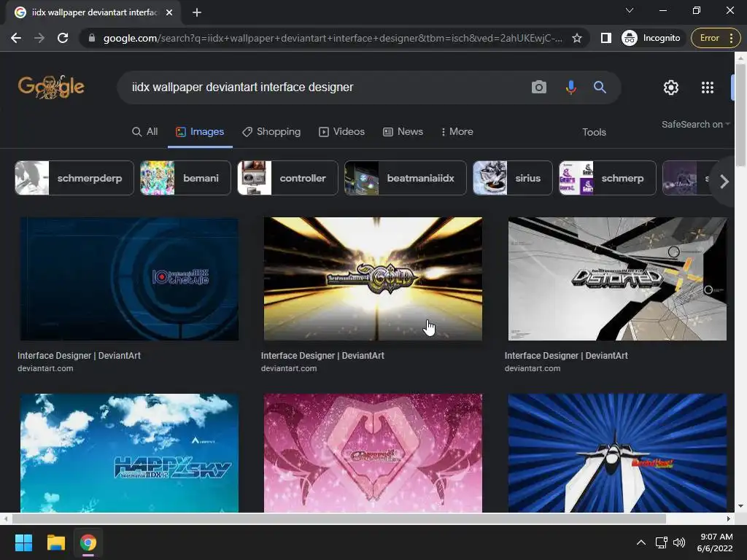Open Google quick settings gear
This screenshot has height=560, width=747.
click(x=671, y=87)
